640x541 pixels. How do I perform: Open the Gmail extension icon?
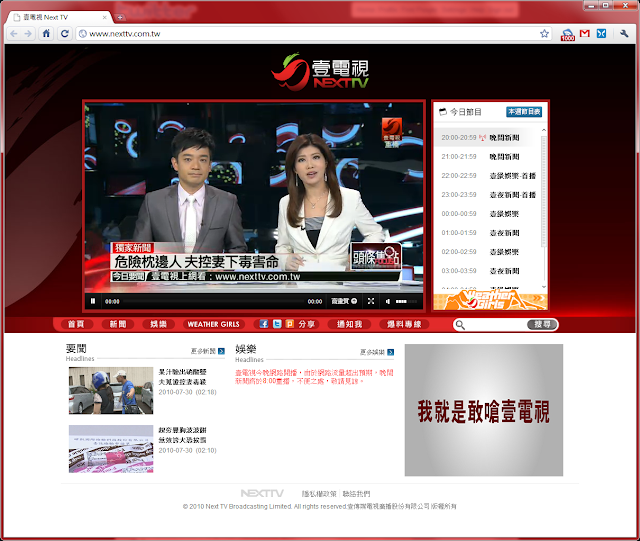pyautogui.click(x=584, y=33)
